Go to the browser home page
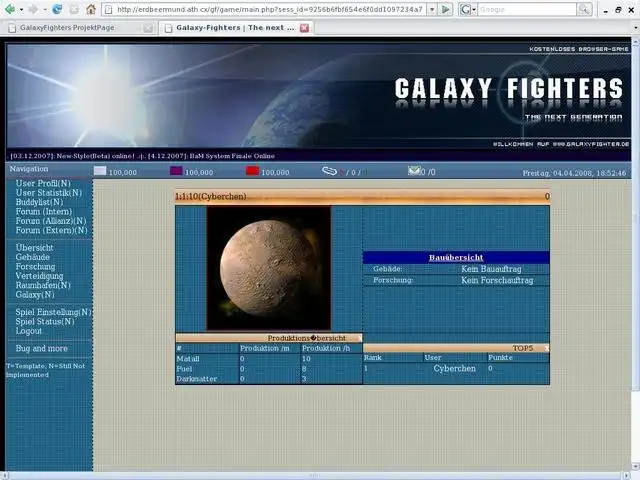The width and height of the screenshot is (640, 480). (x=91, y=9)
